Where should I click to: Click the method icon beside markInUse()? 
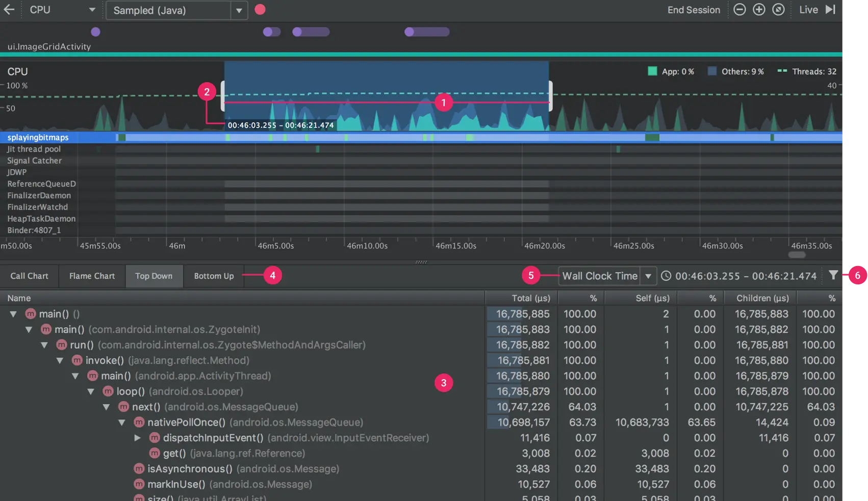(139, 484)
